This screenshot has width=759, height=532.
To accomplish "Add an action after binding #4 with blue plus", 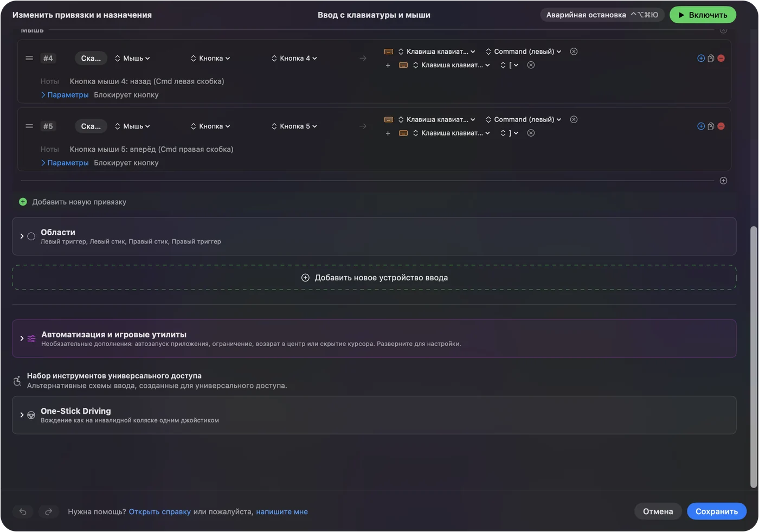I will click(701, 58).
